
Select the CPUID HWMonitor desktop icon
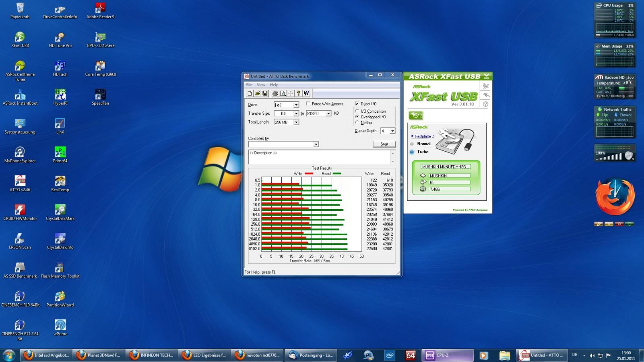coord(20,213)
